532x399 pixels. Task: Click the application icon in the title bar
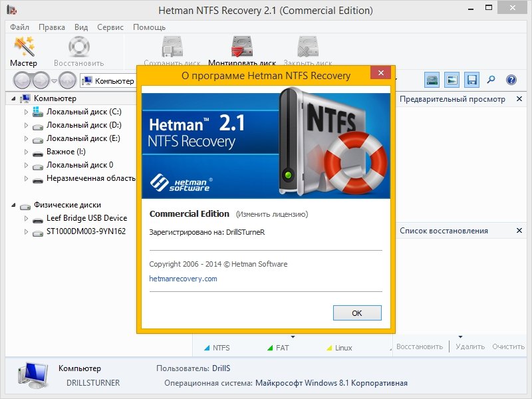(12, 10)
